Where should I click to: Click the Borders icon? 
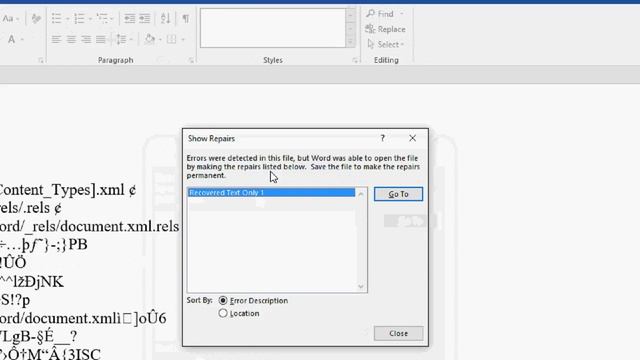tap(171, 40)
